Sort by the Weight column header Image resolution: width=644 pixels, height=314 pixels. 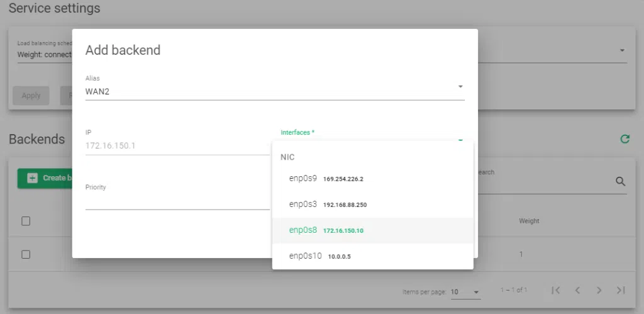tap(528, 221)
